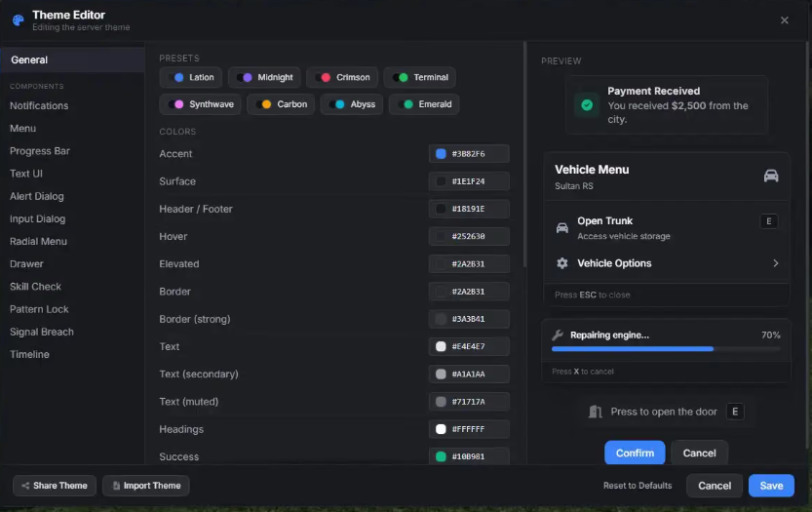The height and width of the screenshot is (512, 812).
Task: Click the Text color swatch
Action: coord(441,346)
